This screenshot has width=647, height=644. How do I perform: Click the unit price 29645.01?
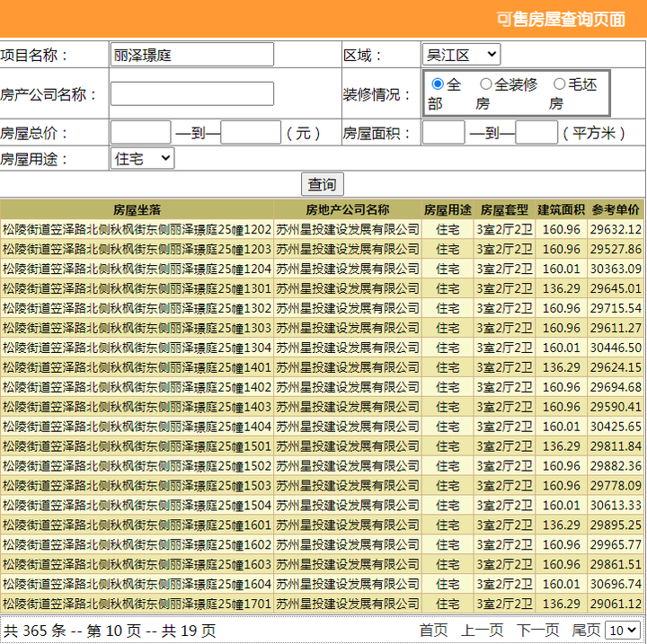[x=616, y=288]
